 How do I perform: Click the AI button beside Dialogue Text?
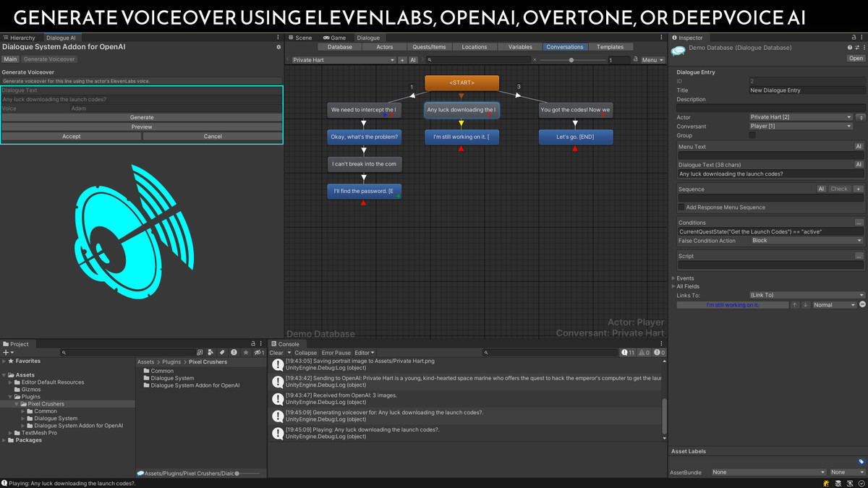click(x=859, y=165)
